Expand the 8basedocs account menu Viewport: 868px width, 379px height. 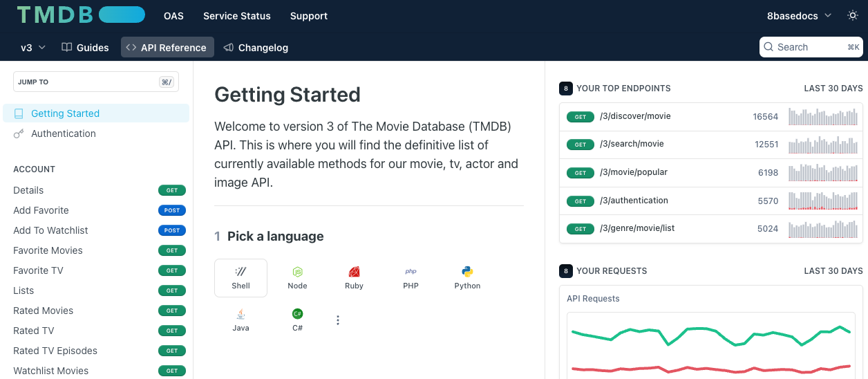(x=799, y=15)
